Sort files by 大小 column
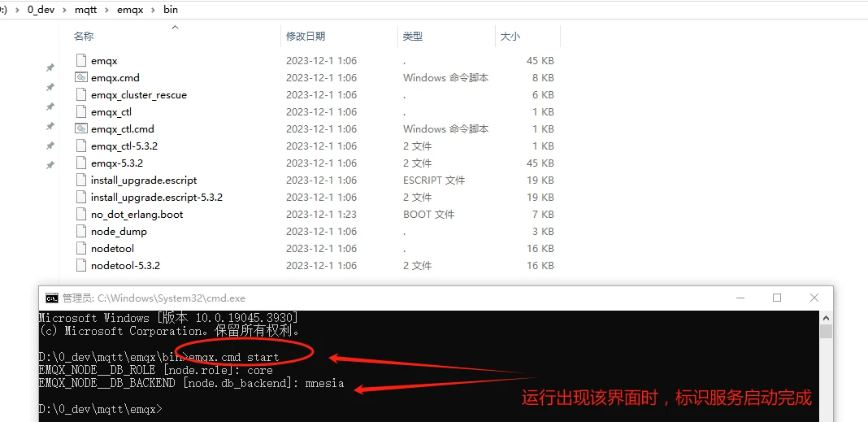Image resolution: width=868 pixels, height=422 pixels. 510,37
